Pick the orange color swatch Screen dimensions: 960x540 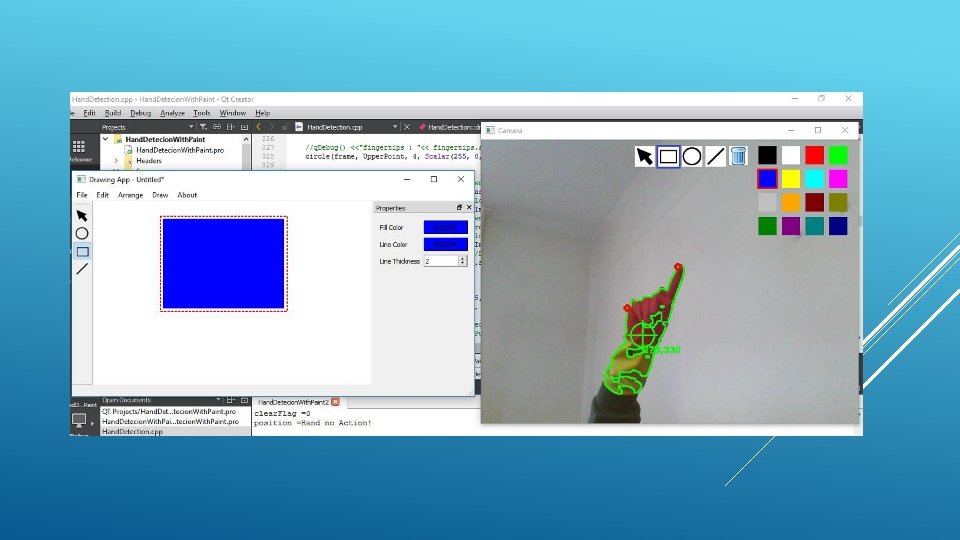pos(790,202)
